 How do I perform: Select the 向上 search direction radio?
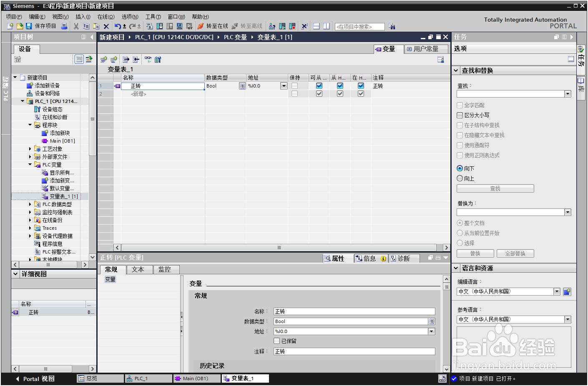point(460,178)
